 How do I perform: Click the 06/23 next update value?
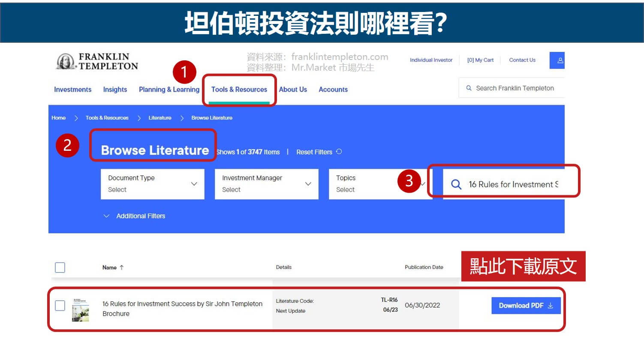tap(390, 310)
